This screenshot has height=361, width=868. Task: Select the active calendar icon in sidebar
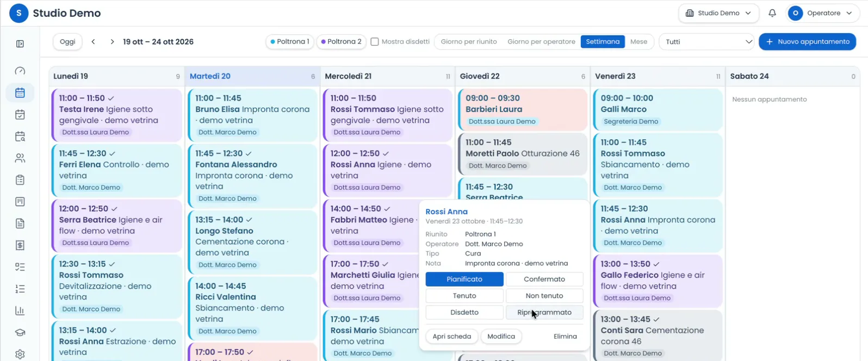tap(20, 93)
